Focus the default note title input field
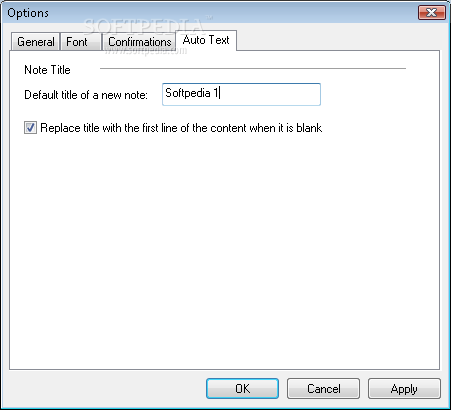The image size is (451, 410). pos(241,94)
